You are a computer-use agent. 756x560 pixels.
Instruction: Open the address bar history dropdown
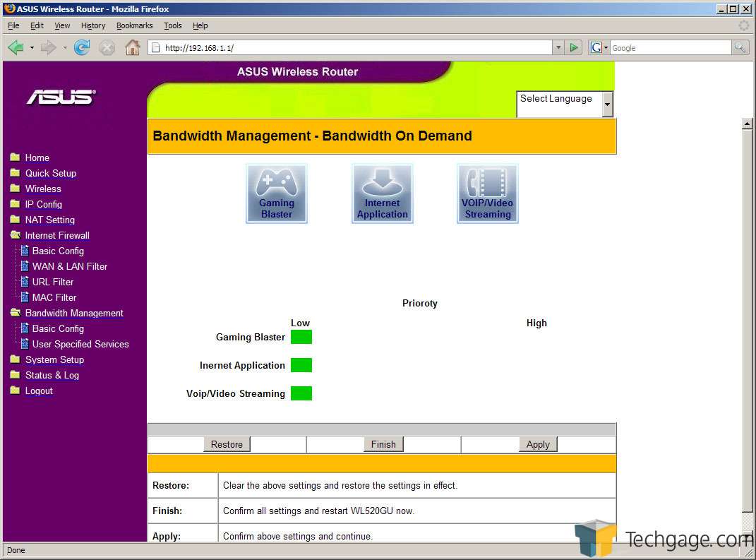click(x=558, y=47)
